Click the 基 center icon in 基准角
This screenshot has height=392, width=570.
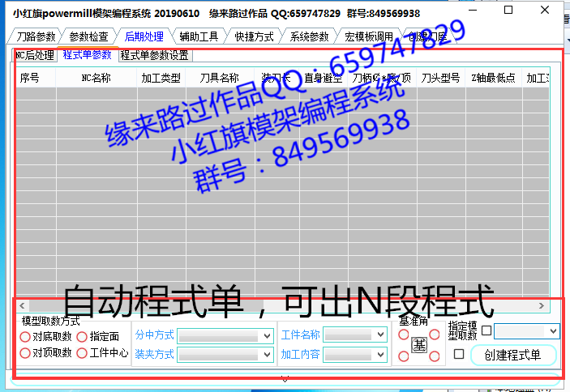[419, 345]
